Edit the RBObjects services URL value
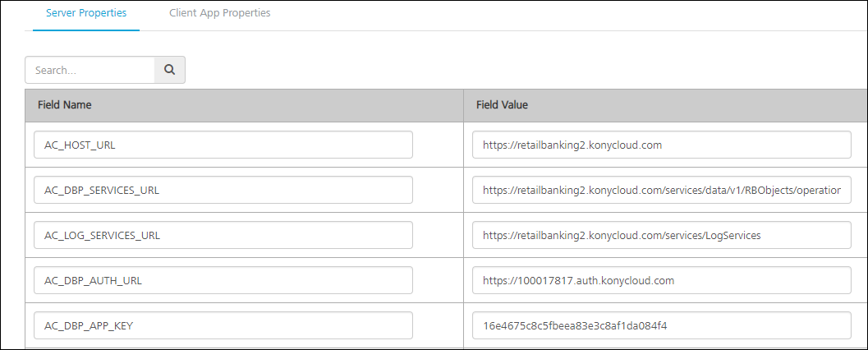 pos(662,190)
